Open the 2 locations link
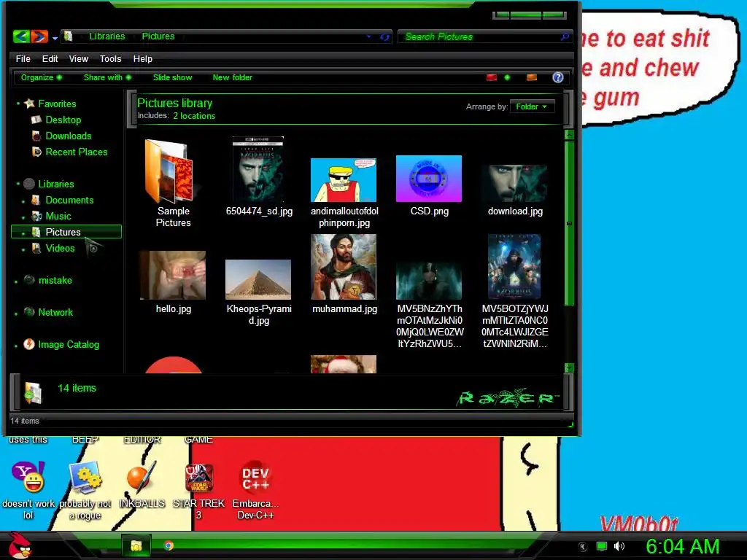Screen dimensions: 747x560 pos(194,116)
